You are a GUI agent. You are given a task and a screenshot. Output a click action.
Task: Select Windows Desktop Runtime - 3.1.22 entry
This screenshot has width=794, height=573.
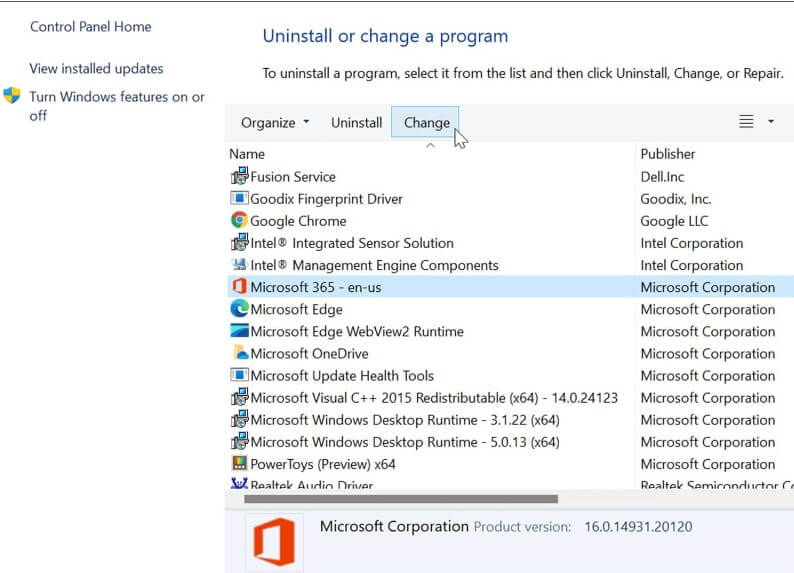[x=405, y=420]
